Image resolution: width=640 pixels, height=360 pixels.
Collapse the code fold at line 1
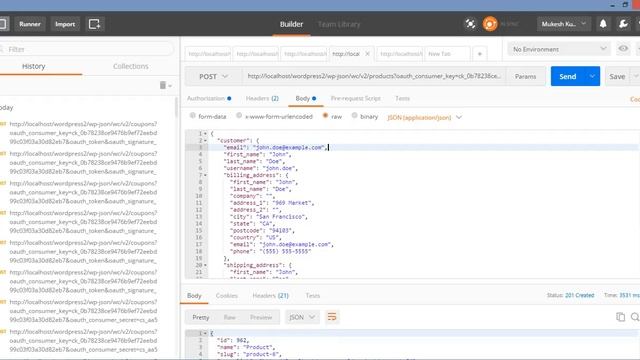coord(205,133)
